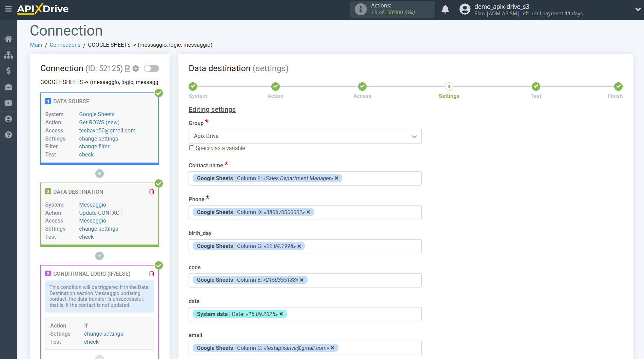Expand the Group dropdown Apix Drive

click(x=305, y=136)
